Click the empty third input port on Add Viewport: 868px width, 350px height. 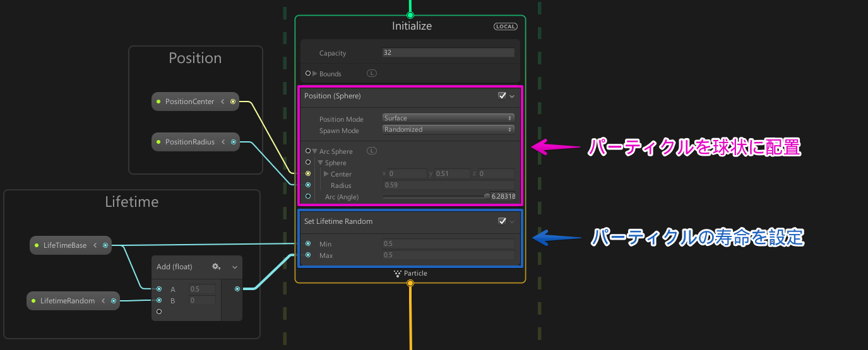pos(159,312)
